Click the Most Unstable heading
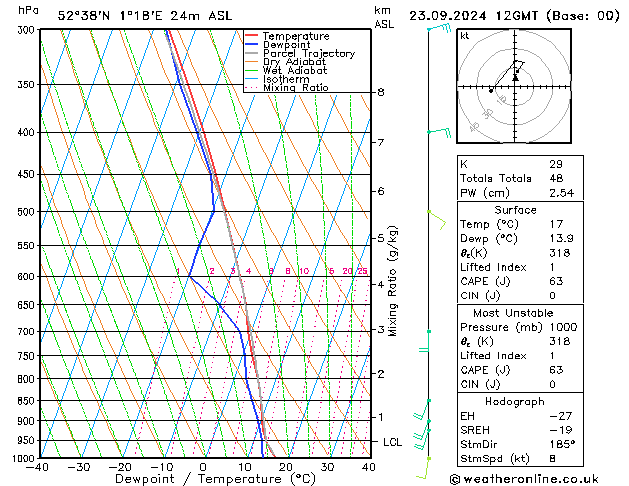Screen dimensions: 629x486 (513, 313)
